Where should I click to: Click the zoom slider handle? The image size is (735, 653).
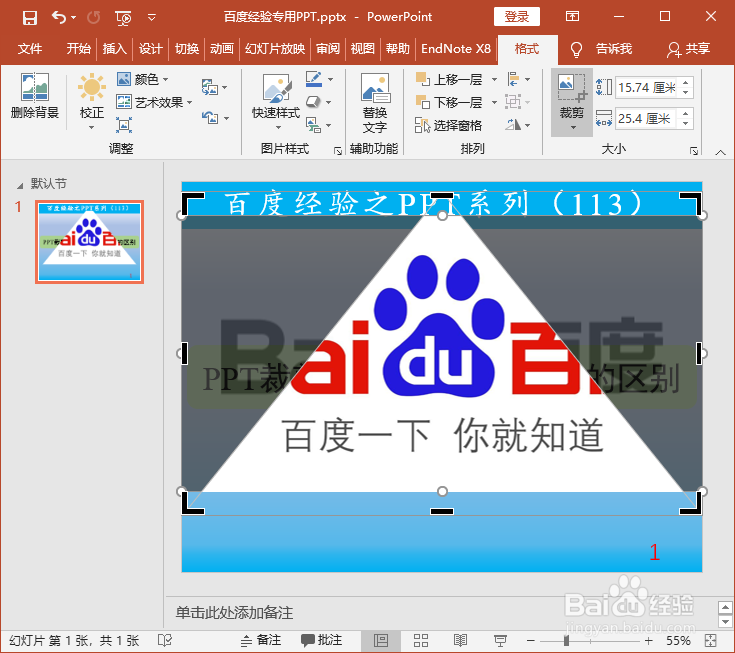point(566,641)
